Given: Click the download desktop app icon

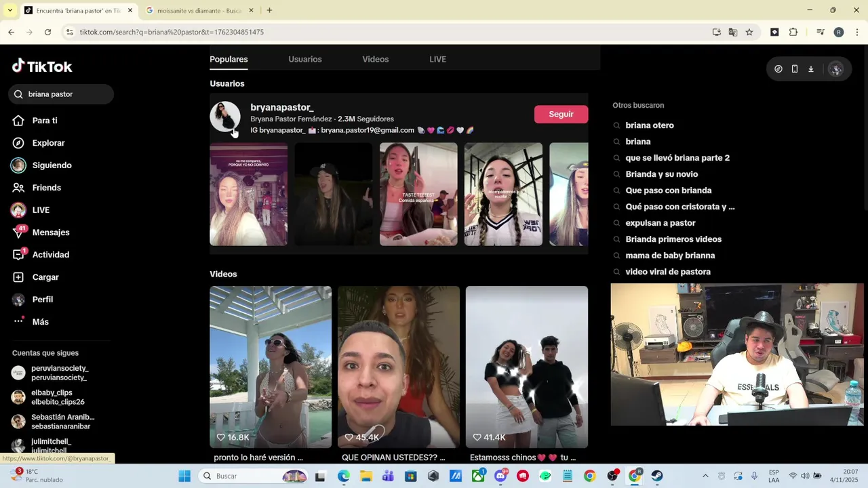Looking at the screenshot, I should click(x=811, y=69).
